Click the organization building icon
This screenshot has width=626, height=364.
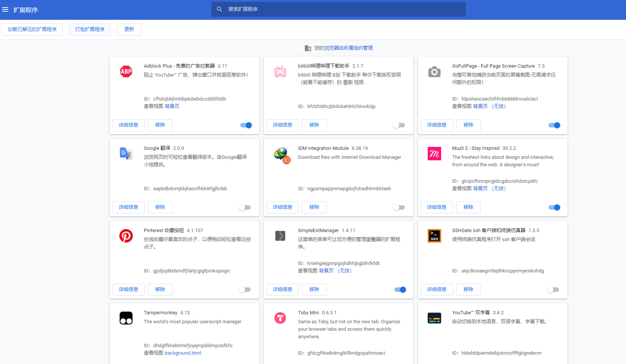tap(308, 48)
